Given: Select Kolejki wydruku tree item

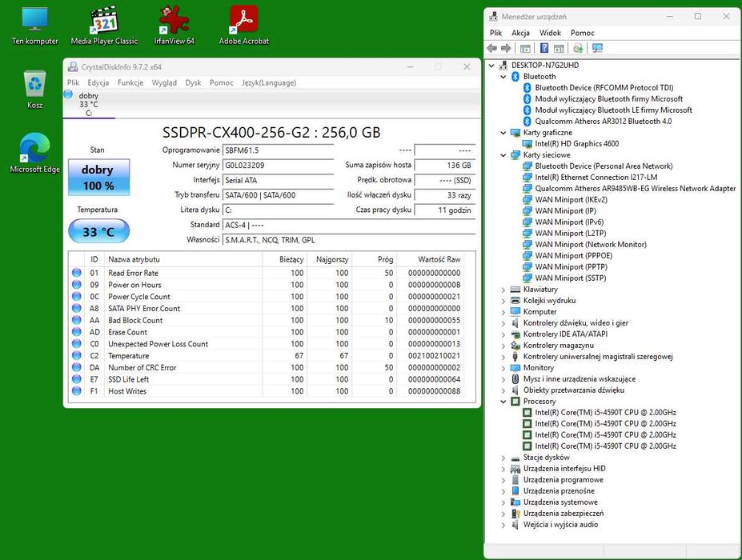Looking at the screenshot, I should [549, 300].
